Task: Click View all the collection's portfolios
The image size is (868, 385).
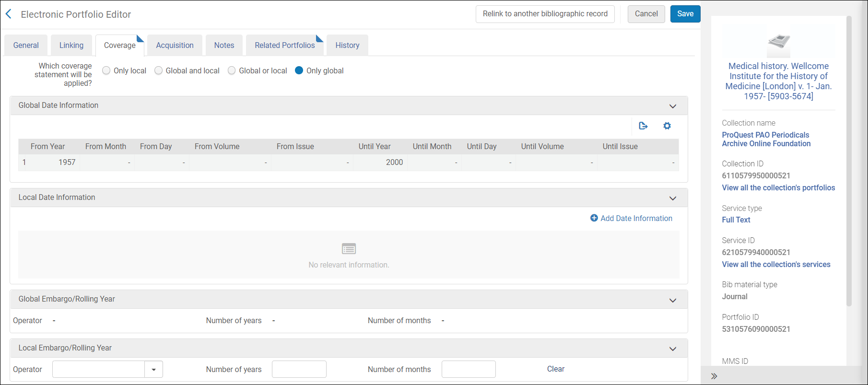Action: coord(778,187)
